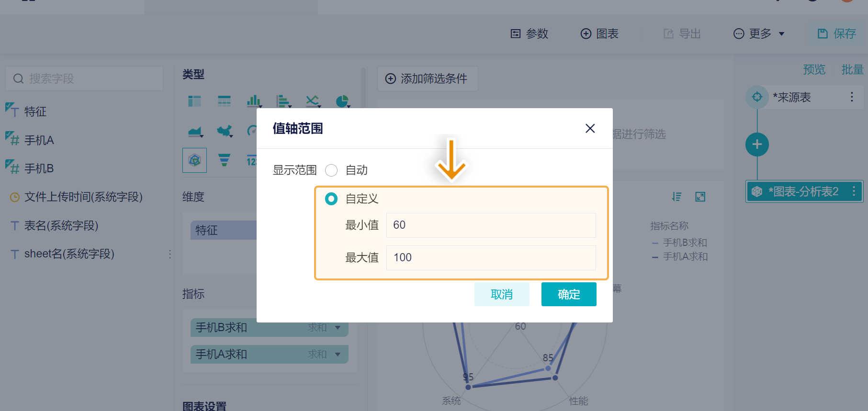Screen dimensions: 868x411
Task: Click the 特征 dimension tag
Action: (224, 230)
